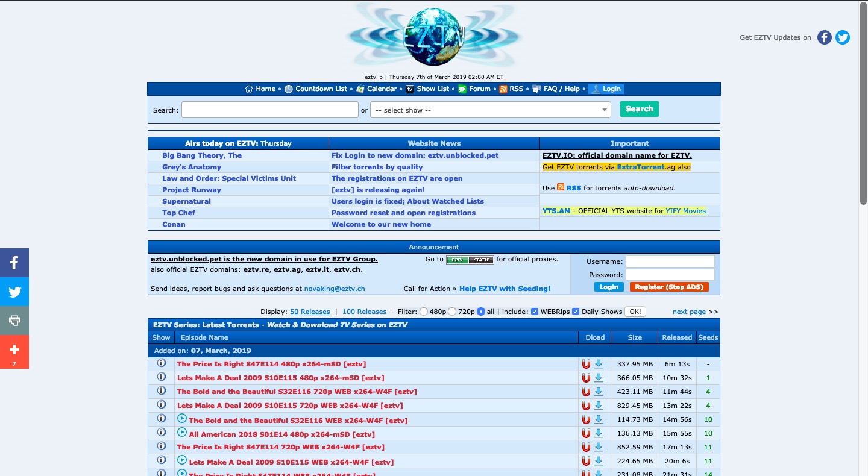868x476 pixels.
Task: Open the next page link
Action: tap(689, 312)
